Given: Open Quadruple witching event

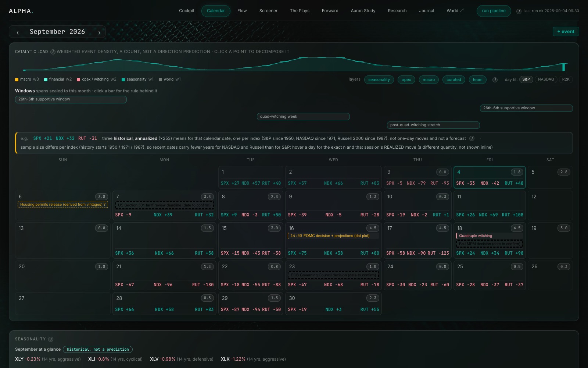Looking at the screenshot, I should click(490, 236).
